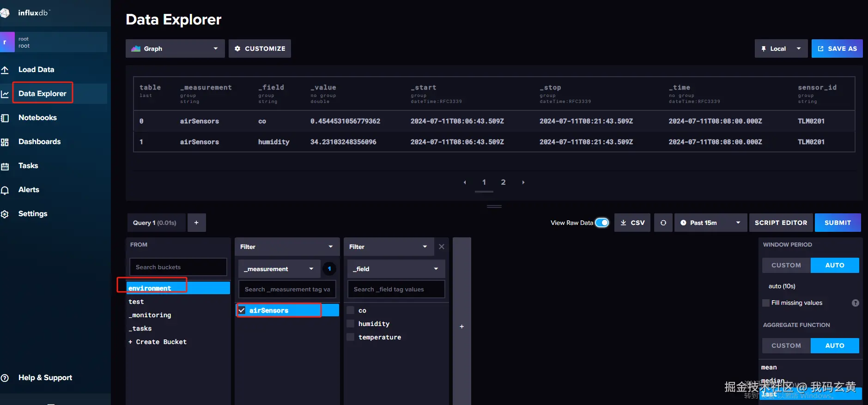Image resolution: width=868 pixels, height=405 pixels.
Task: Open Notebooks in sidebar
Action: pyautogui.click(x=37, y=118)
